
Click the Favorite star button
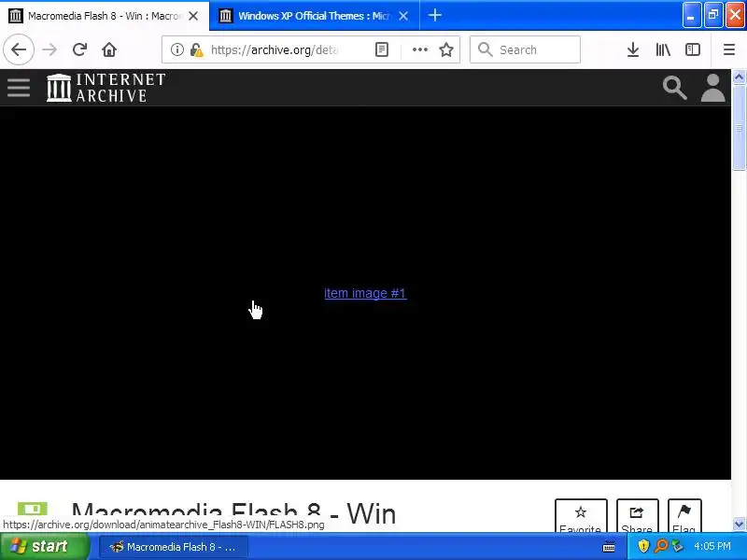[581, 516]
